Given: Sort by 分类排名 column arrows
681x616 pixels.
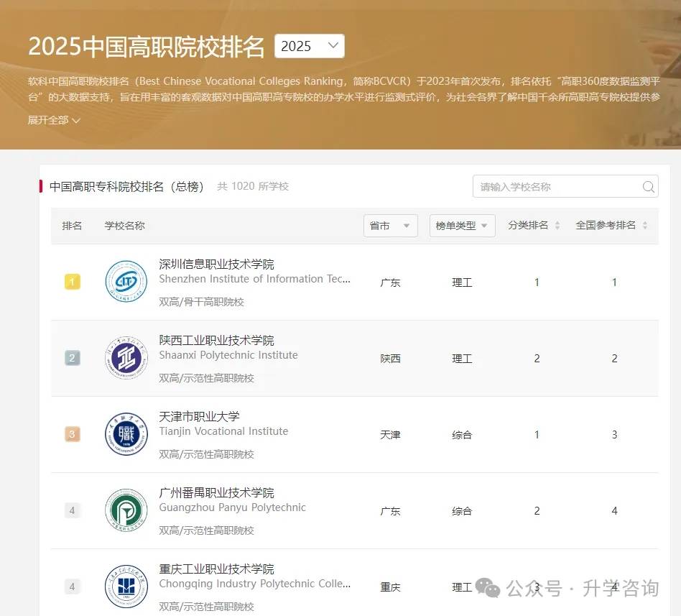Looking at the screenshot, I should [557, 225].
